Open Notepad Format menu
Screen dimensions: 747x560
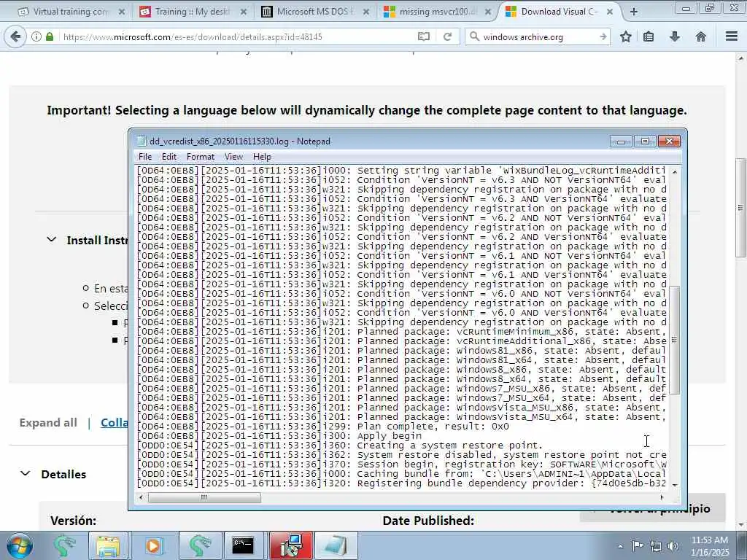coord(200,157)
